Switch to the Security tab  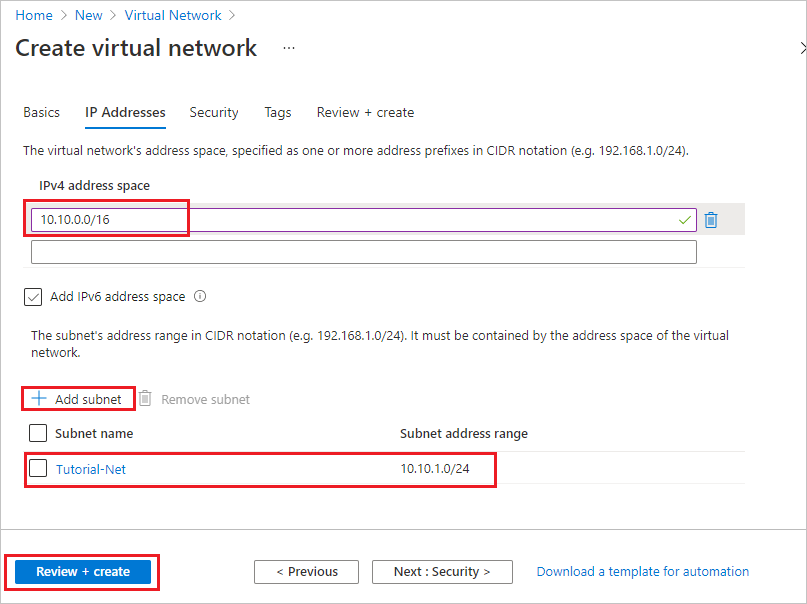click(213, 112)
